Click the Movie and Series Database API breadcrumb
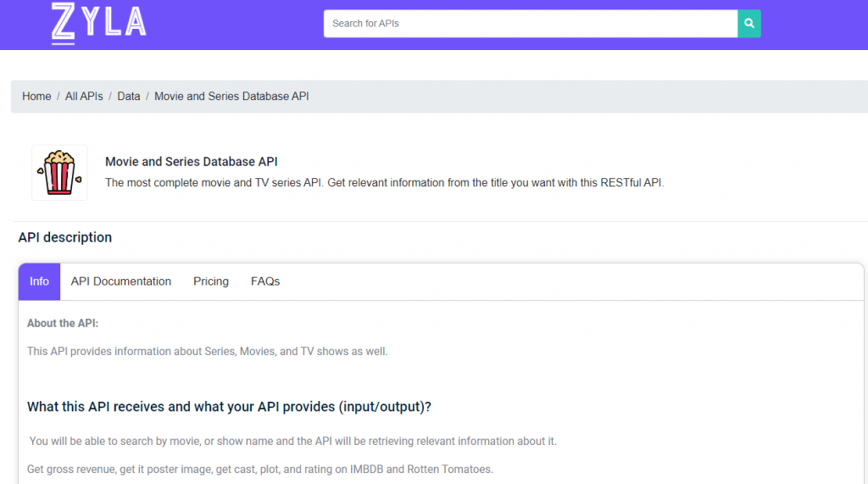 click(x=231, y=97)
